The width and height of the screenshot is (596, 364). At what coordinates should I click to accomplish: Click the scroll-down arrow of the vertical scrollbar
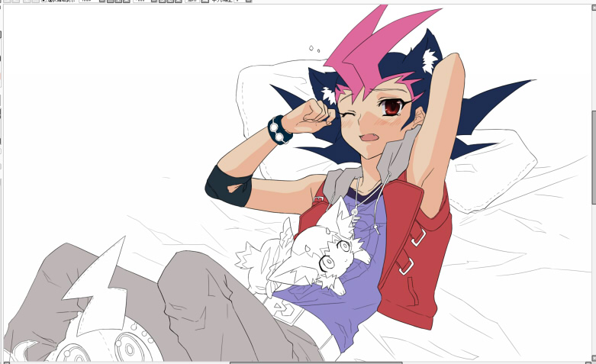(594, 359)
